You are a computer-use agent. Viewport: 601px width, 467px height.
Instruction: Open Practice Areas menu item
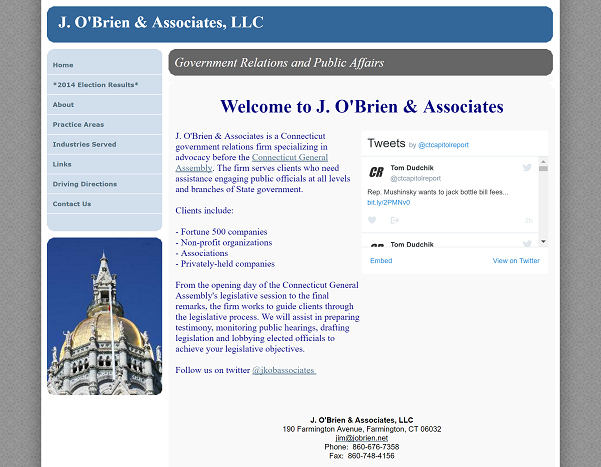[x=104, y=125]
